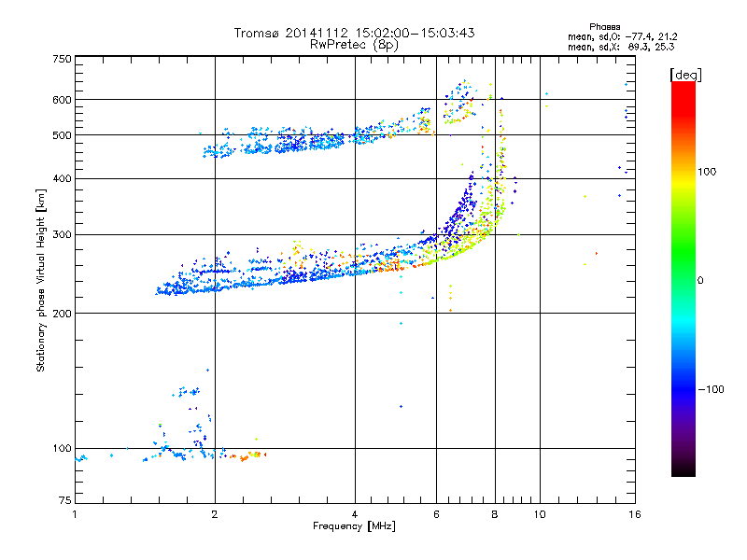Screen dimensions: 747x560
Task: Click the colorbar tick label '-100'
Action: pyautogui.click(x=711, y=389)
